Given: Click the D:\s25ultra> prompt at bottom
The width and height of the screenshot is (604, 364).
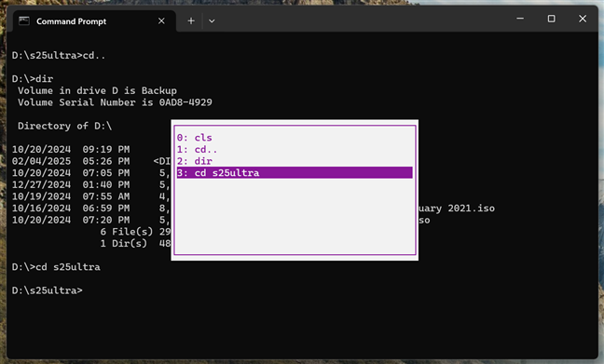Looking at the screenshot, I should [48, 290].
